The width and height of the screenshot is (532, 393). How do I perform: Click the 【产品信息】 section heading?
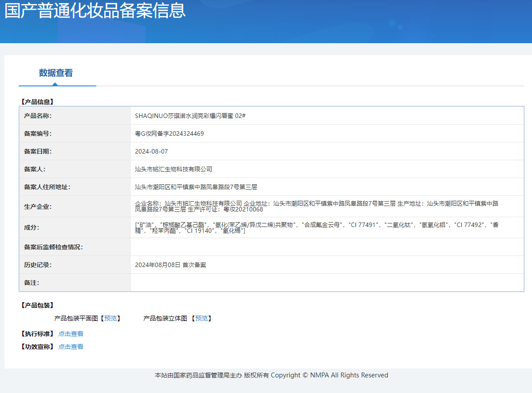coord(37,102)
